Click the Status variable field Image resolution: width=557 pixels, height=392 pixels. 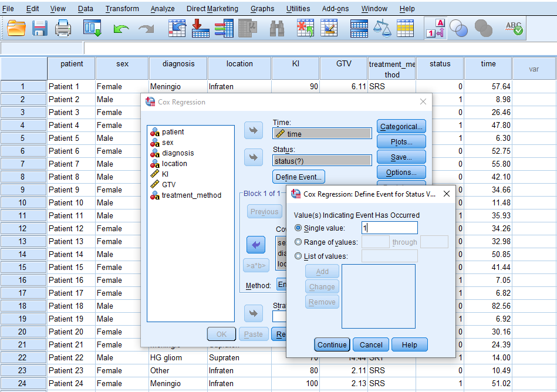[x=322, y=161]
